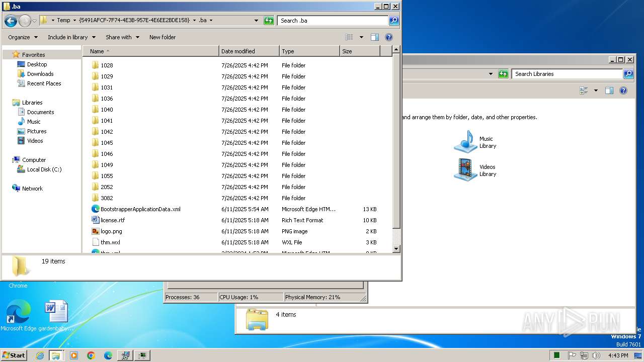Viewport: 644px width, 362px height.
Task: Click refresh button in Libraries window
Action: tap(504, 74)
